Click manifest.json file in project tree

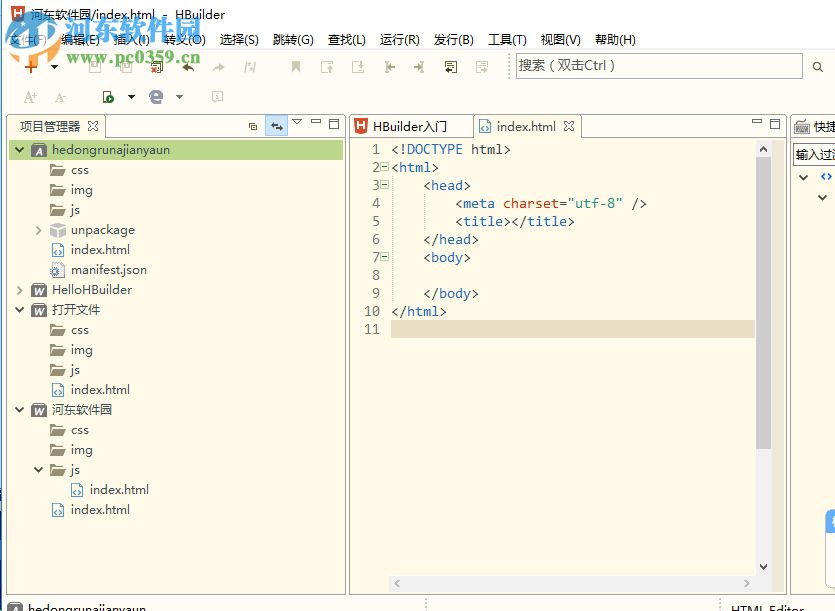click(x=108, y=270)
